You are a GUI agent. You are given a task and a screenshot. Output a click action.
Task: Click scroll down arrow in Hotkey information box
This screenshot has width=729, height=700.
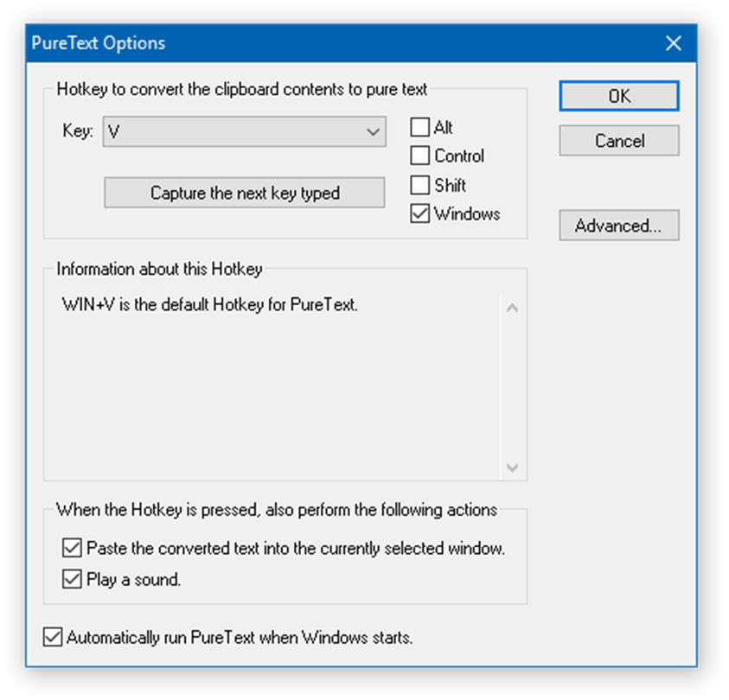(512, 468)
